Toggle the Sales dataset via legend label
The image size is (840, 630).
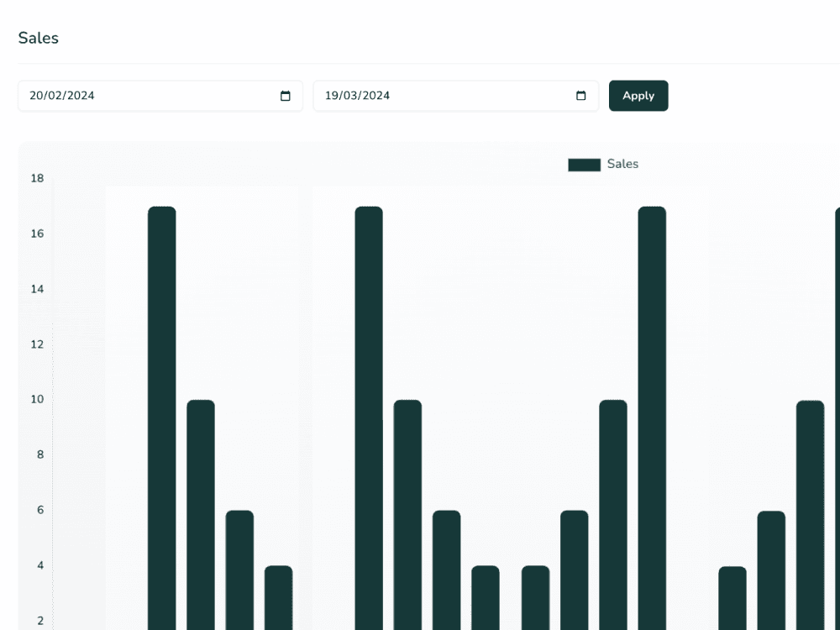(x=622, y=165)
